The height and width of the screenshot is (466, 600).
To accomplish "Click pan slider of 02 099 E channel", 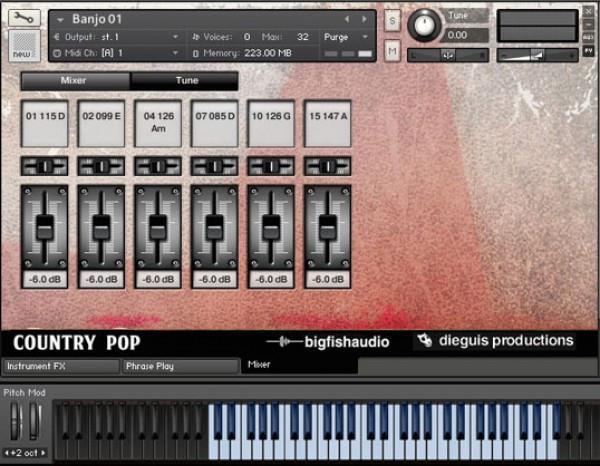I will pyautogui.click(x=102, y=165).
